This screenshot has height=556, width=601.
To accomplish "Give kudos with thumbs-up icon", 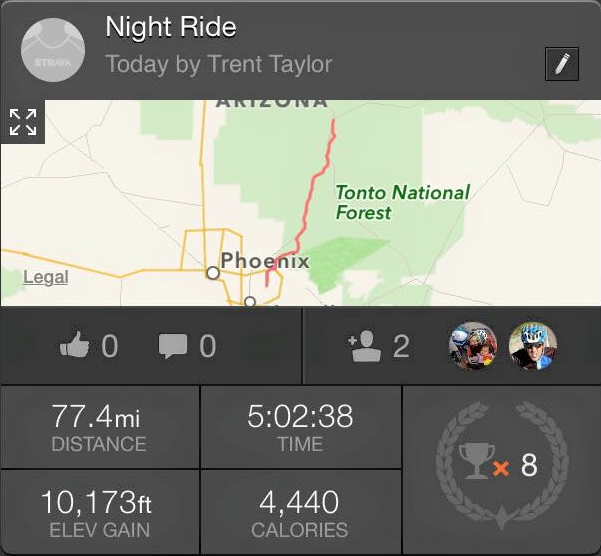I will 75,346.
